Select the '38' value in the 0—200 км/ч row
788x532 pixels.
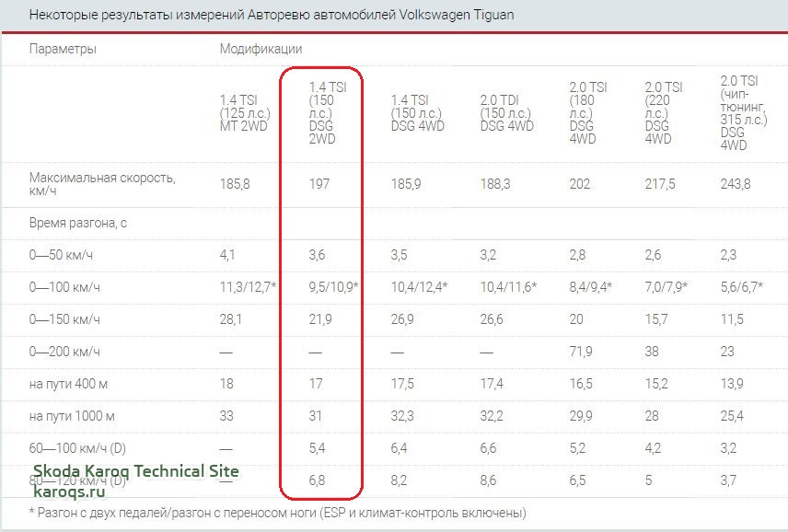pyautogui.click(x=652, y=352)
